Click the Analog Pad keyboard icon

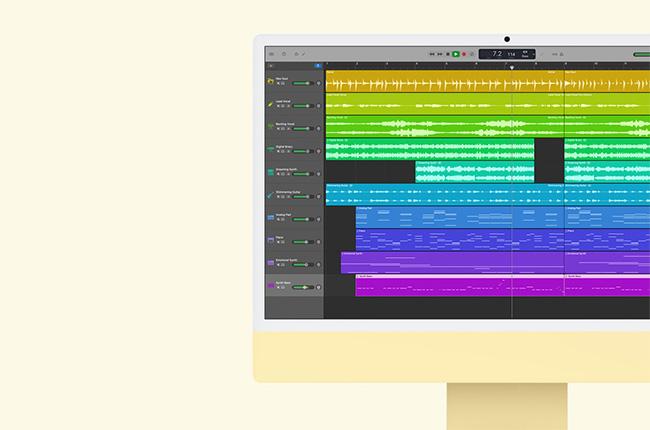click(271, 217)
